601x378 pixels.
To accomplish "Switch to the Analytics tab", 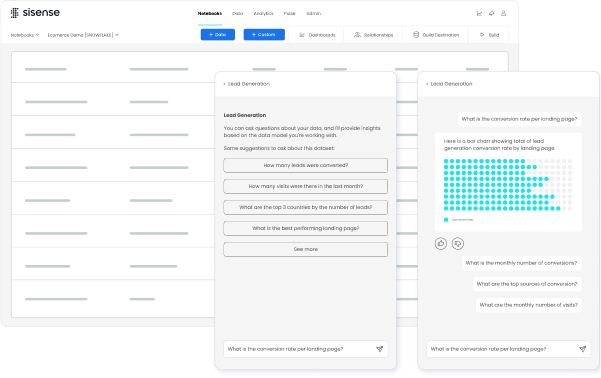I will tap(263, 13).
